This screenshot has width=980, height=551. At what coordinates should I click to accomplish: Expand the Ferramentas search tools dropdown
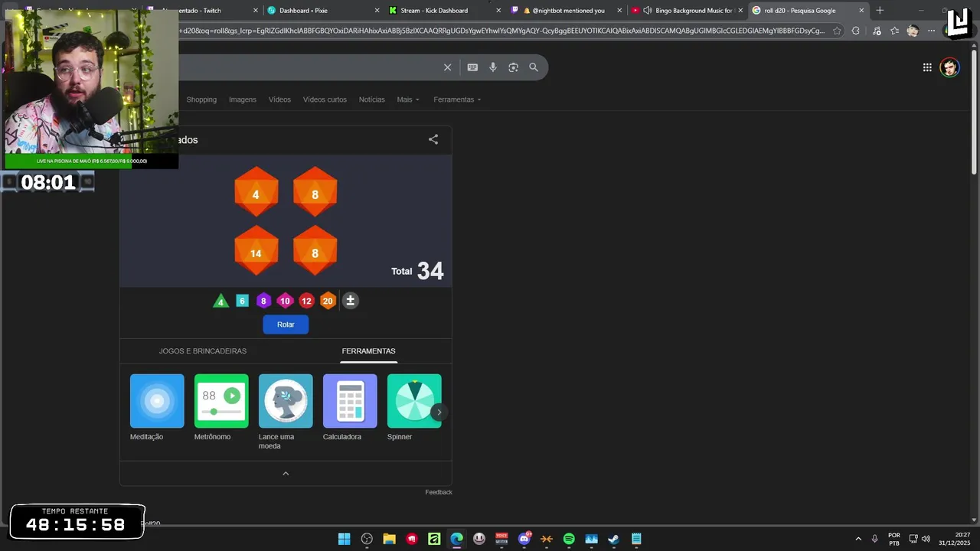pyautogui.click(x=458, y=99)
